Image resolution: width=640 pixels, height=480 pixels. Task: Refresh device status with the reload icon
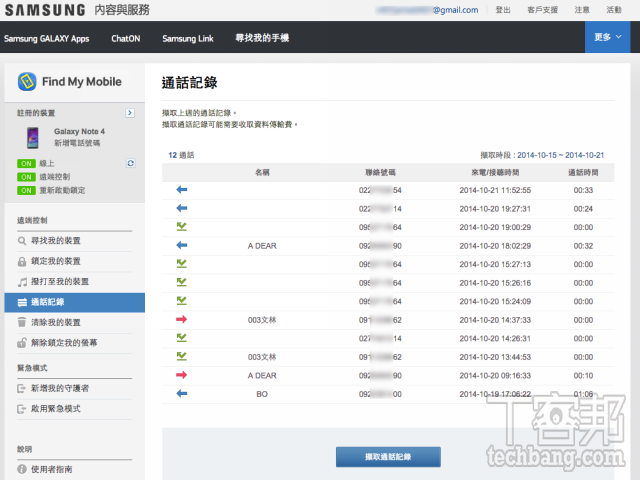click(131, 163)
